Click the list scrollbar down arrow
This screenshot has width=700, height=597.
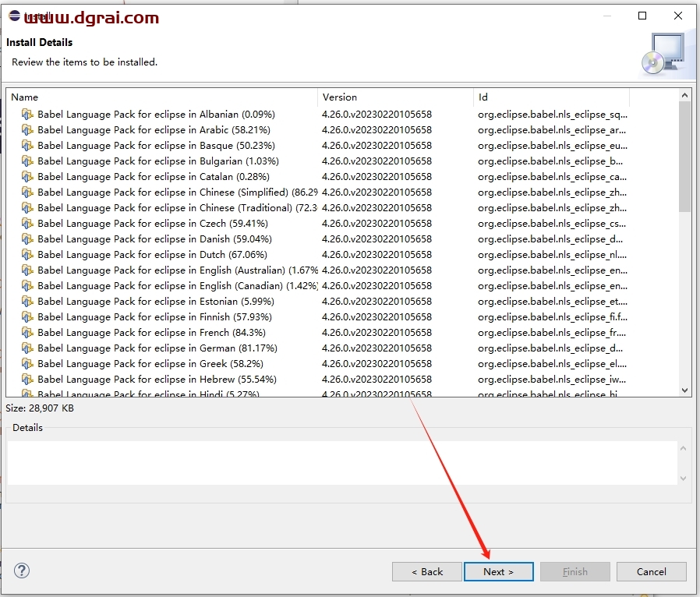coord(684,390)
